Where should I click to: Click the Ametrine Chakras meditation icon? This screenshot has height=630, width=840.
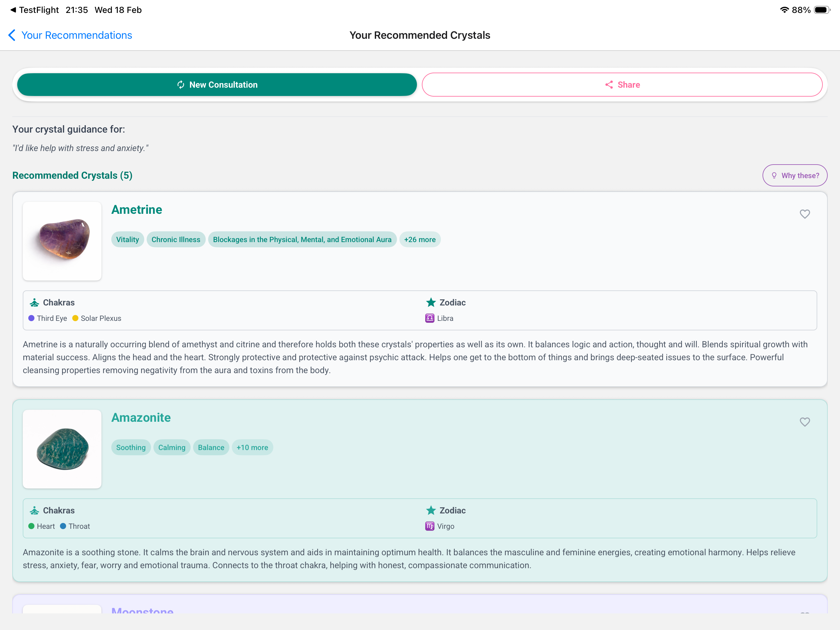point(34,302)
